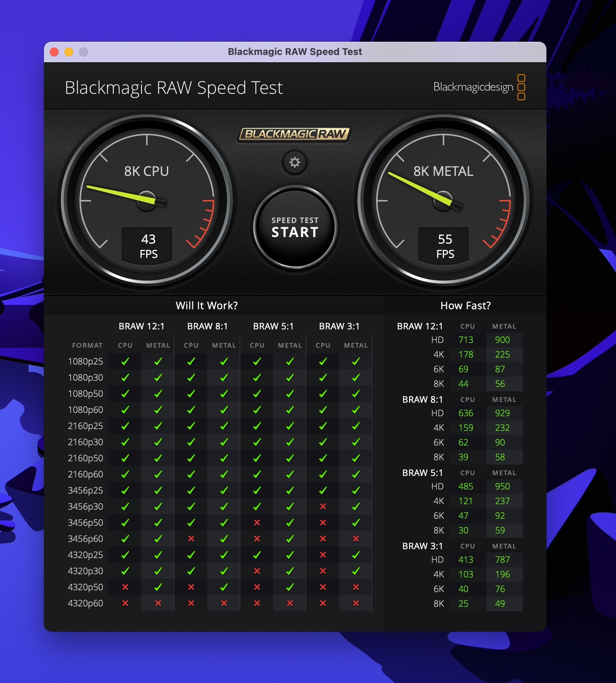This screenshot has height=683, width=616.
Task: Select BRAW 3:1 6K CPU value 40
Action: 463,589
